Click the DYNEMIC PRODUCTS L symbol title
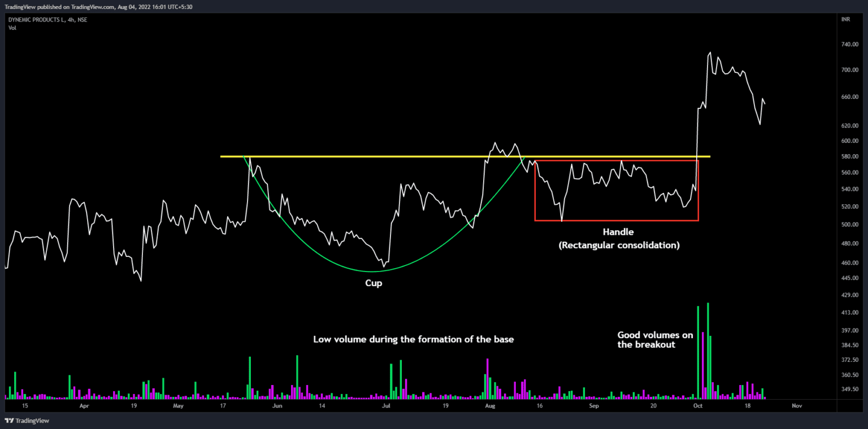This screenshot has width=868, height=429. tap(37, 19)
